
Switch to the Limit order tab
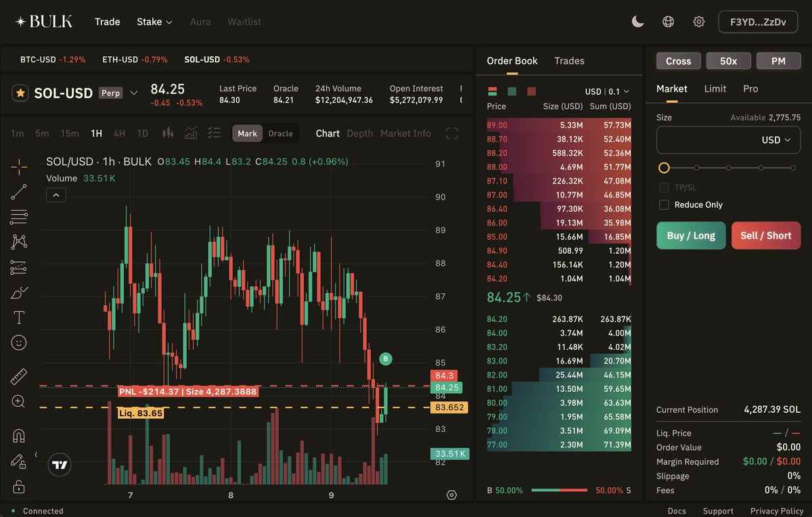[715, 89]
